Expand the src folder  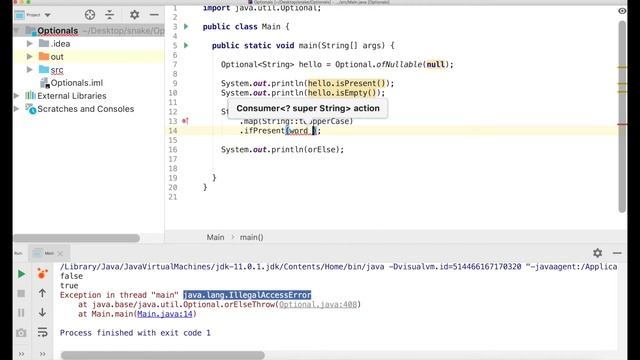pos(29,69)
